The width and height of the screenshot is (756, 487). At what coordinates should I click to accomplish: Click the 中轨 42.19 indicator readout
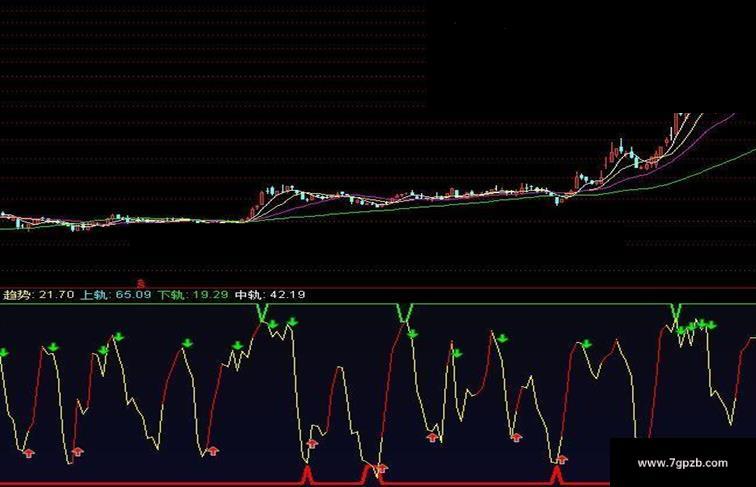pos(270,295)
